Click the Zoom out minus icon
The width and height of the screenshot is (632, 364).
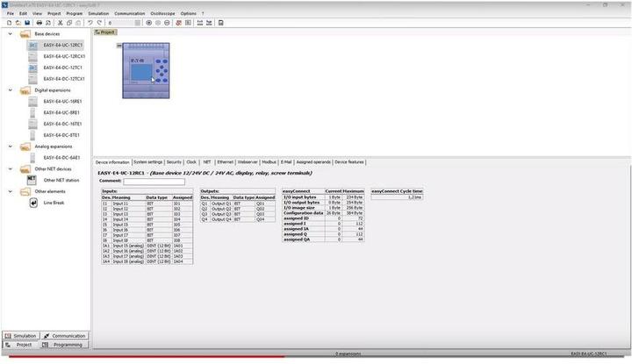coord(167,23)
